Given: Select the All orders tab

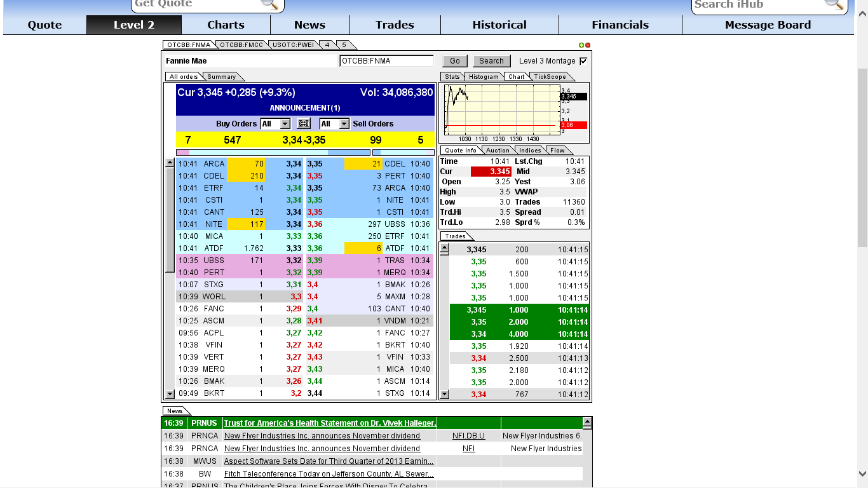Looking at the screenshot, I should pyautogui.click(x=184, y=77).
